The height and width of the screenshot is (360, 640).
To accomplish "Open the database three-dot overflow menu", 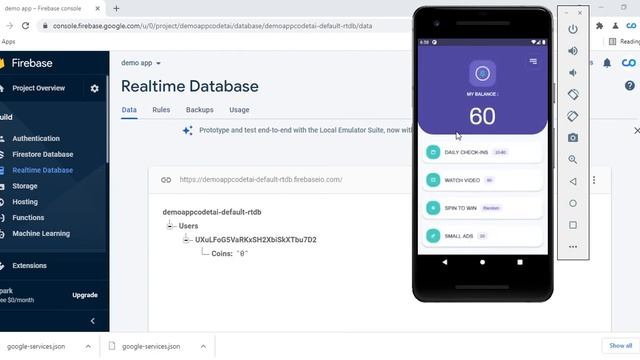I will pyautogui.click(x=594, y=180).
